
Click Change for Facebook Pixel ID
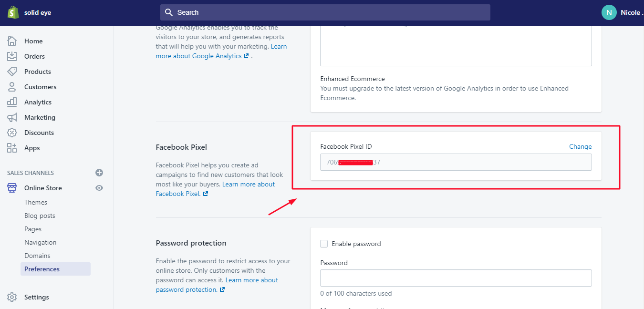[x=580, y=146]
